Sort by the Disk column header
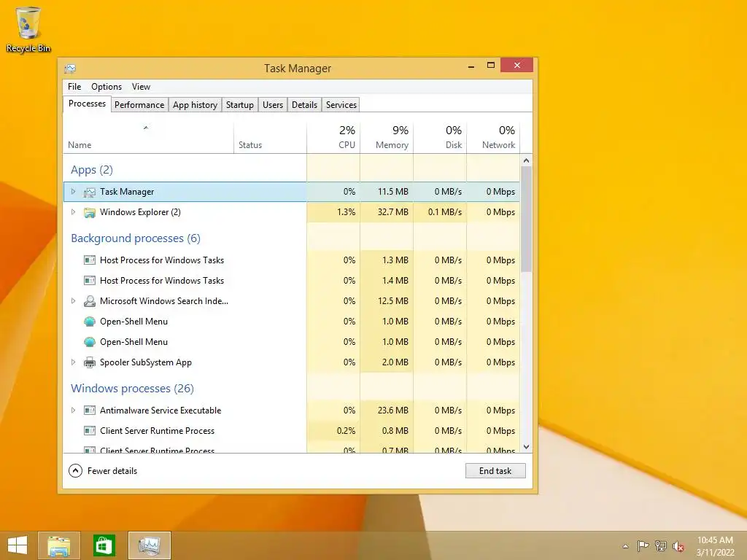Image resolution: width=747 pixels, height=560 pixels. point(440,138)
